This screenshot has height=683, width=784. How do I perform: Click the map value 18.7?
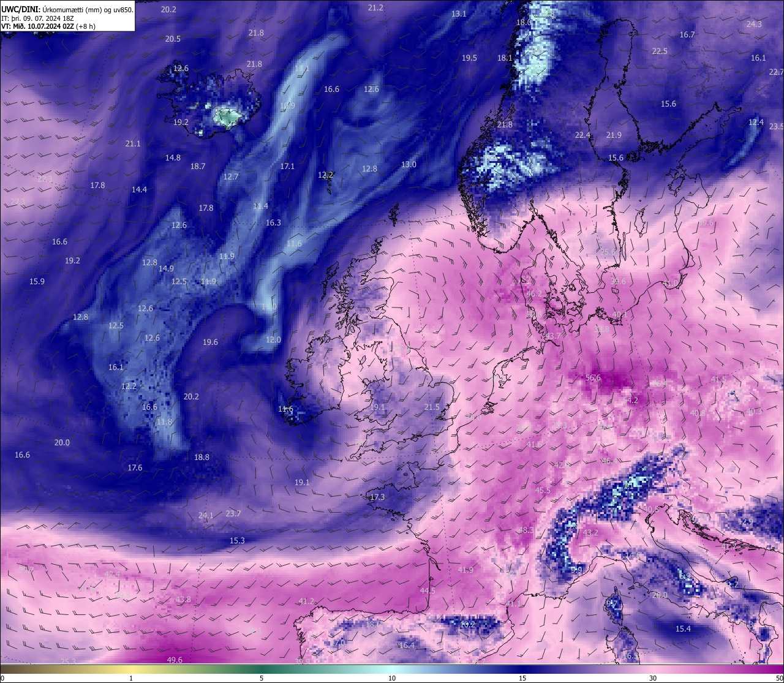coord(198,166)
